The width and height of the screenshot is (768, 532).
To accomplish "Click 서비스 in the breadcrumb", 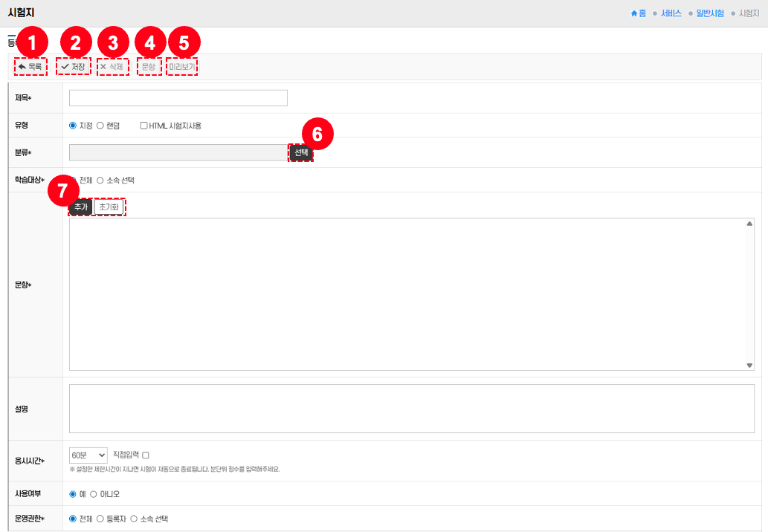I will tap(671, 13).
